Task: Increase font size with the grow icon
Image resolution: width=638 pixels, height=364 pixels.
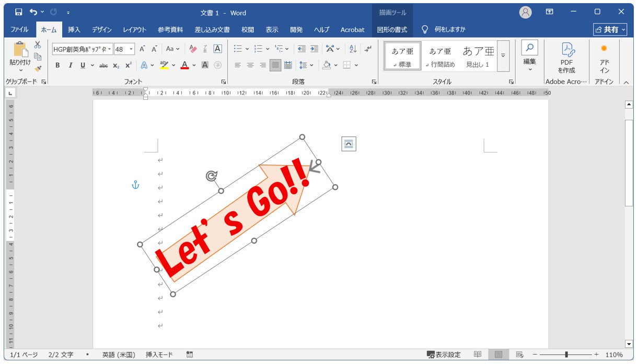Action: tap(142, 49)
